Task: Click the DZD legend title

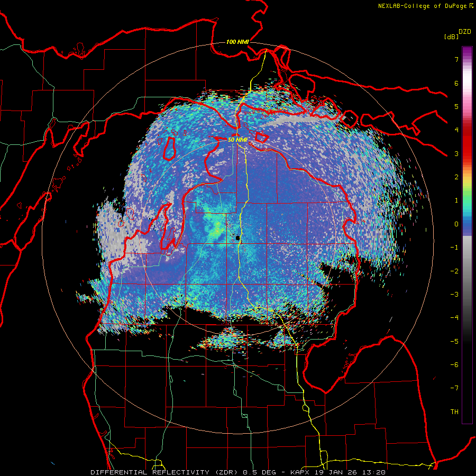Action: 465,32
